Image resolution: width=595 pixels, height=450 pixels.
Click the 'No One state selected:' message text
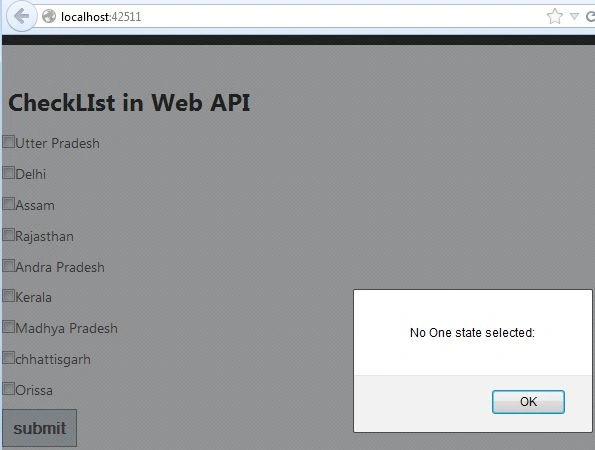coord(472,333)
